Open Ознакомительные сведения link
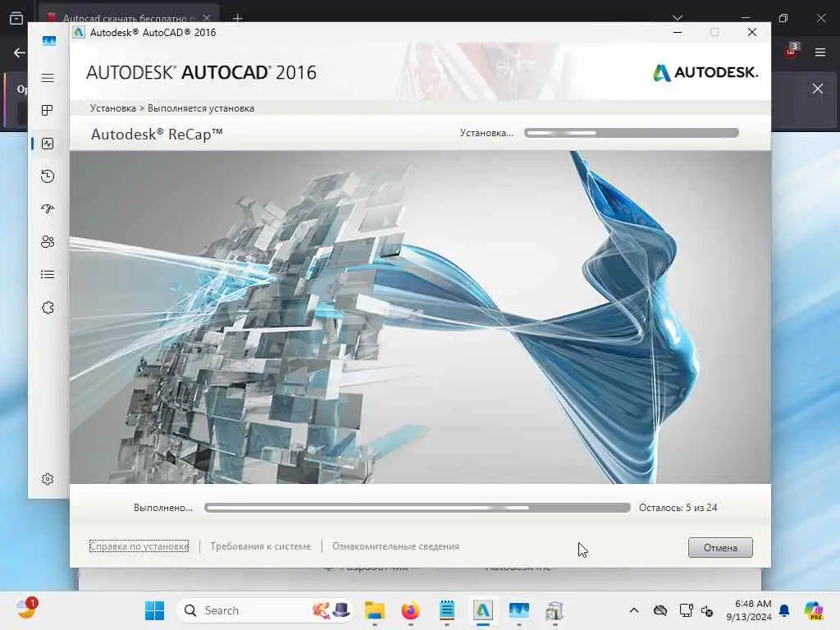 click(396, 546)
